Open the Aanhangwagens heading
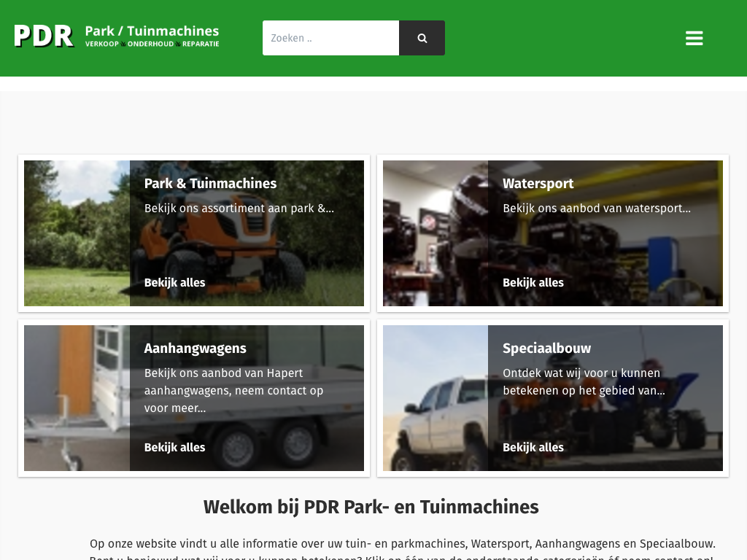The width and height of the screenshot is (747, 560). [x=196, y=348]
